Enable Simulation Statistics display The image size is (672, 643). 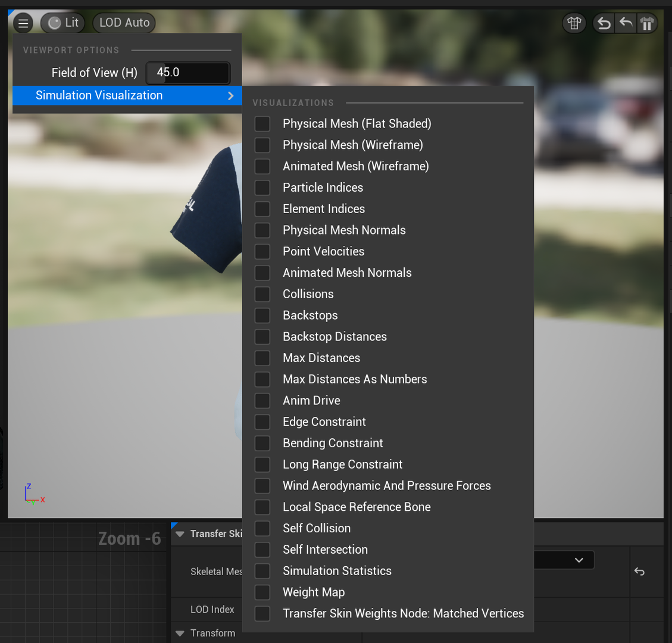click(262, 570)
